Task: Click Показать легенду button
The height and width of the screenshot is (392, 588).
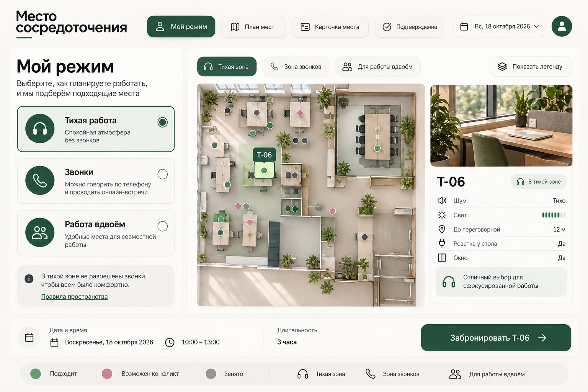Action: 531,67
